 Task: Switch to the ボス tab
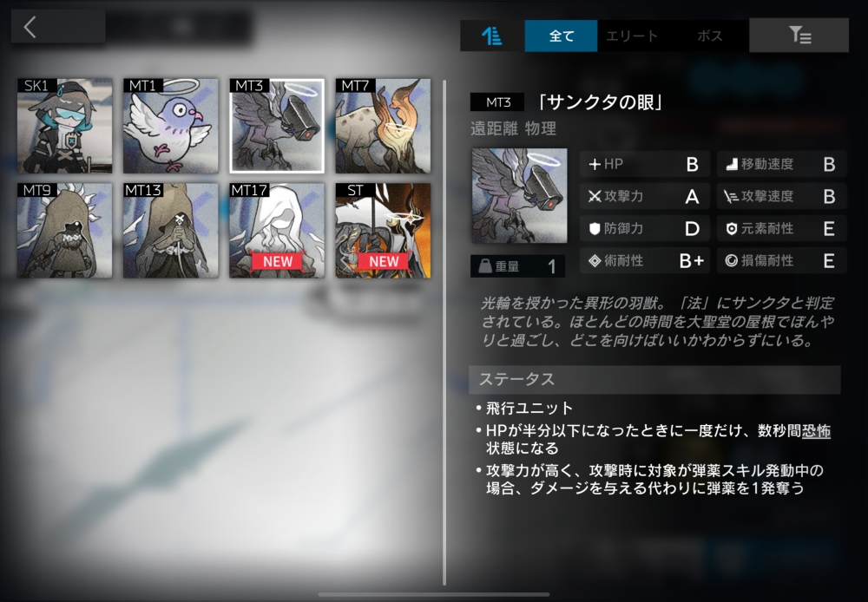point(709,36)
